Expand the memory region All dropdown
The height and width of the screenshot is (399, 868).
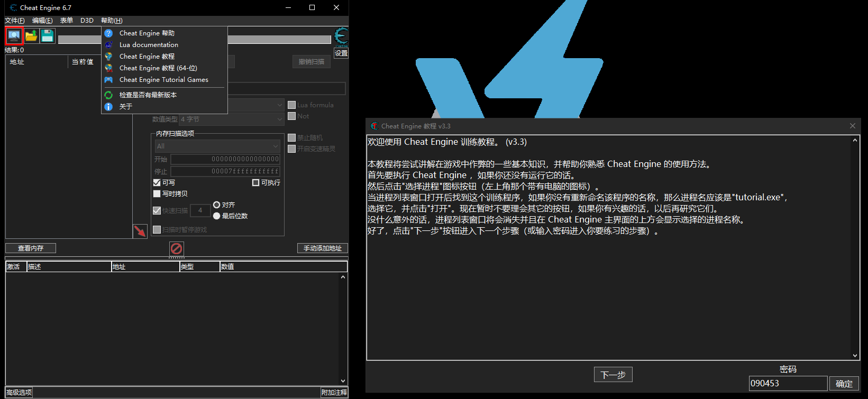point(217,146)
